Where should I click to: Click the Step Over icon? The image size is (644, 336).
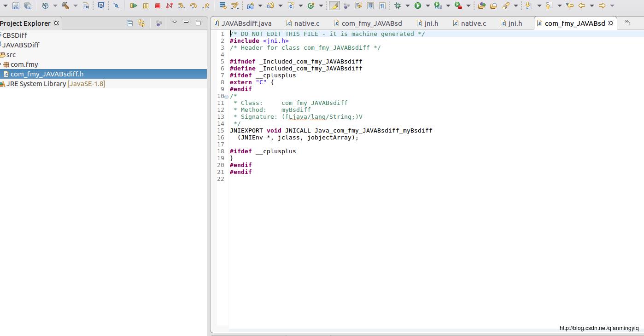(x=193, y=6)
